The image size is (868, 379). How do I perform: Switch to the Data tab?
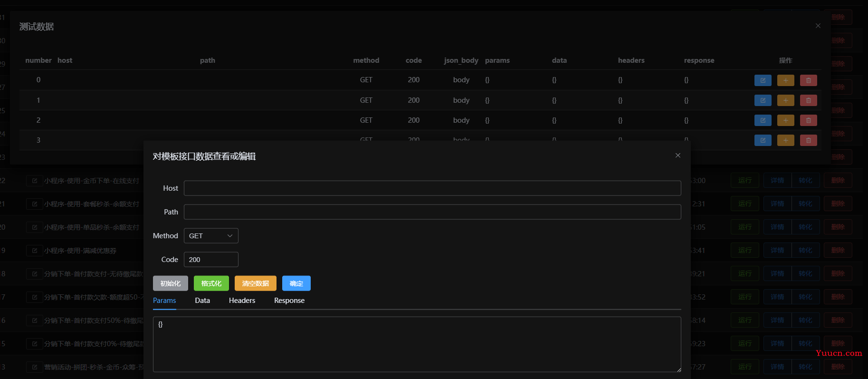click(x=202, y=301)
